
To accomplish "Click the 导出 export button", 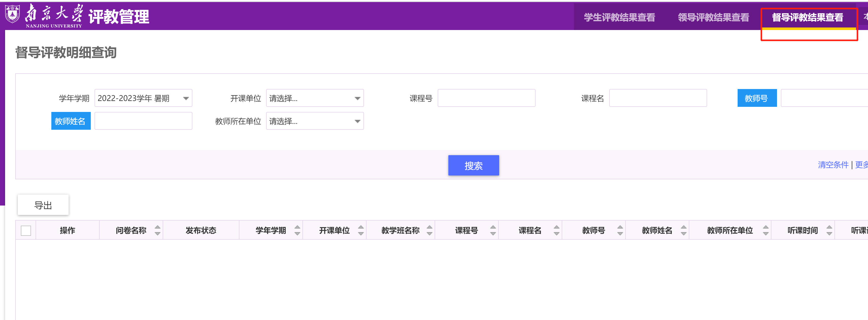I will (43, 205).
